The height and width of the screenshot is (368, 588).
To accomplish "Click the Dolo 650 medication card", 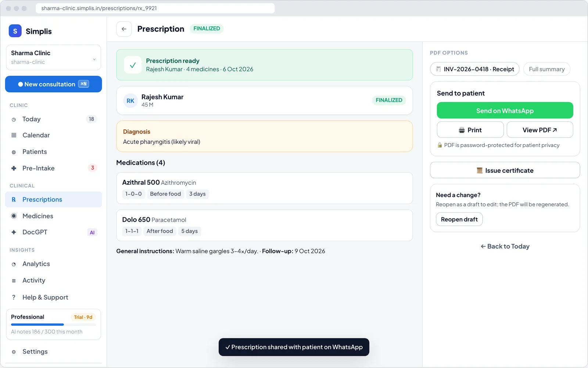I will [265, 225].
